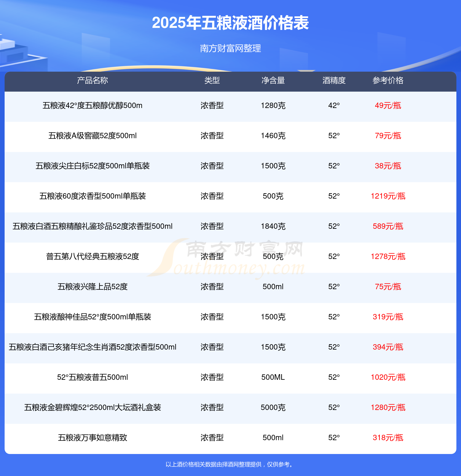Select product name "五粮液酿神佳品52°度500ml单瓶装"
The width and height of the screenshot is (461, 476).
(92, 317)
